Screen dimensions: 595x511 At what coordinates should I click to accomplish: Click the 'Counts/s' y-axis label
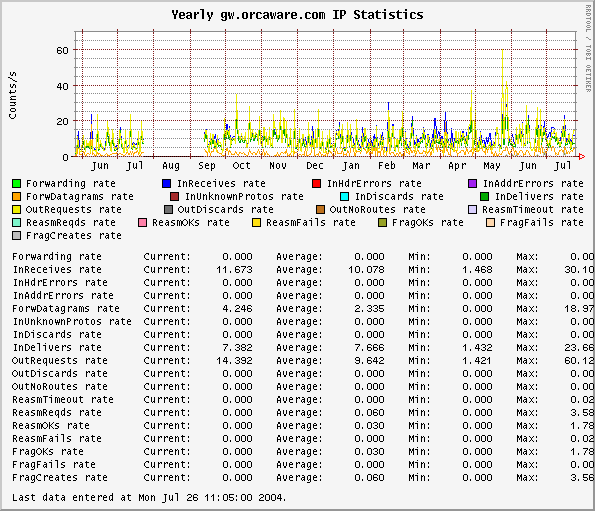pyautogui.click(x=13, y=95)
